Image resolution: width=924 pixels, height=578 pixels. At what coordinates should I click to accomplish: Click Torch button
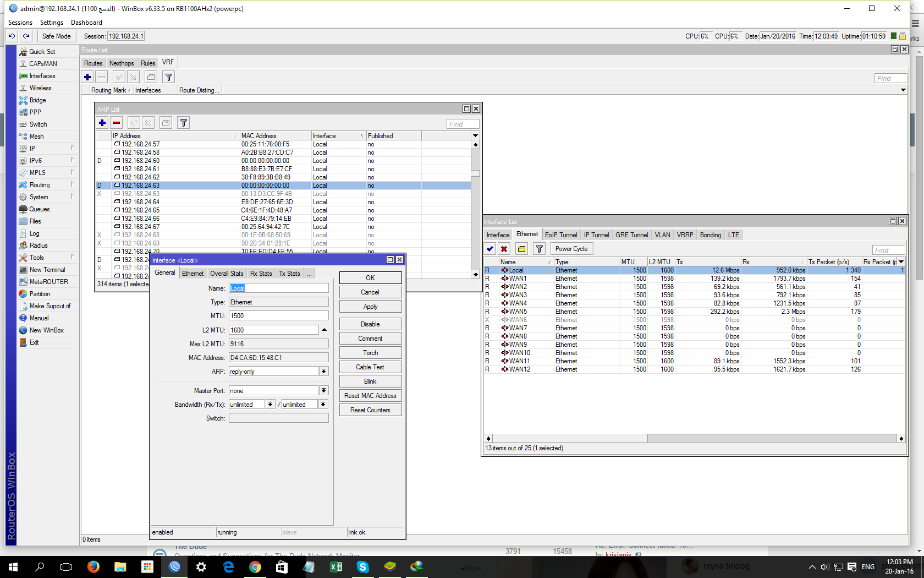[x=370, y=353]
